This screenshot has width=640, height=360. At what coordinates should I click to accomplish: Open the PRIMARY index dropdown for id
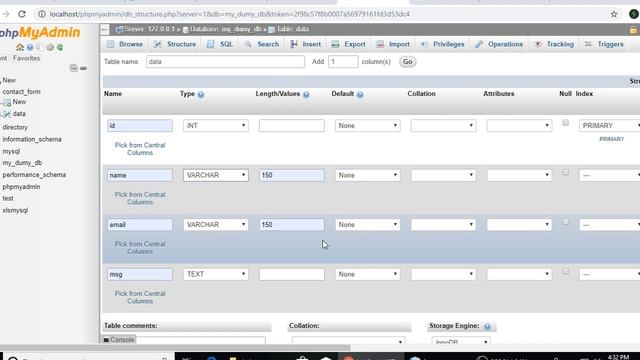click(609, 126)
